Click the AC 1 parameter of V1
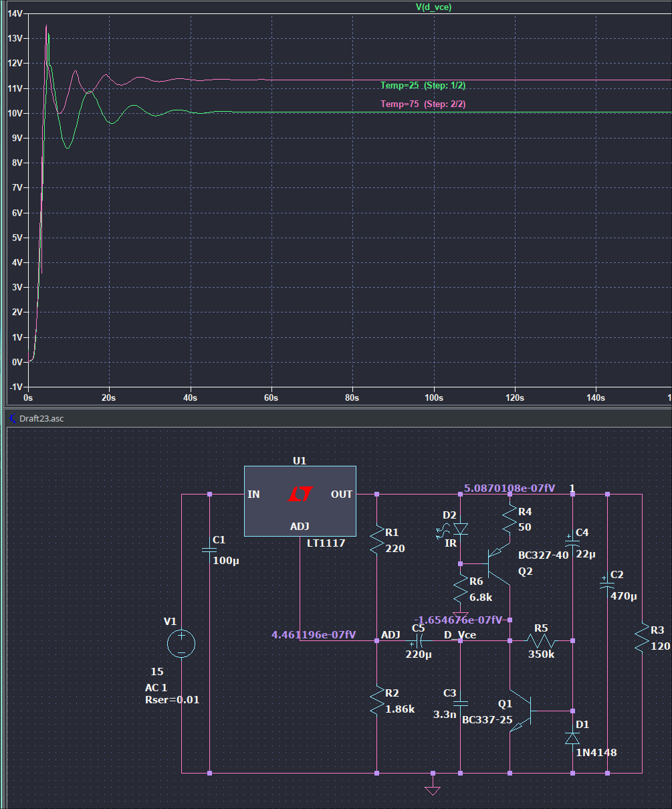Viewport: 672px width, 809px height. 156,688
